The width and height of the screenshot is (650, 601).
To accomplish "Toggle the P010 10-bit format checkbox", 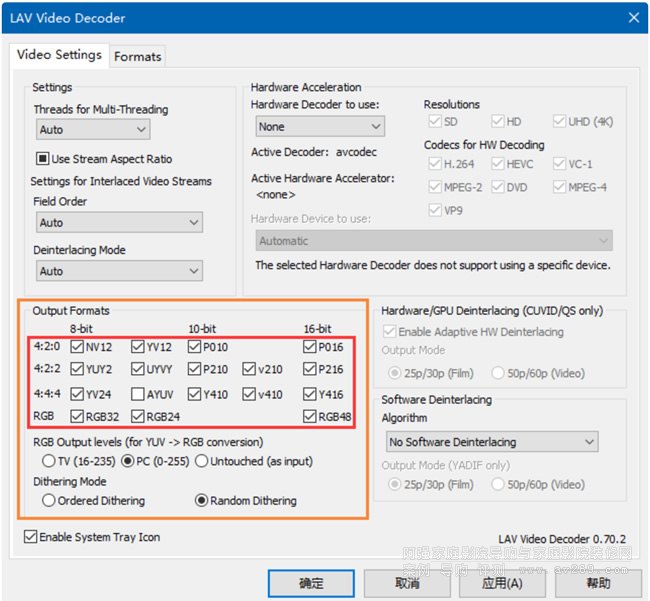I will pyautogui.click(x=196, y=347).
